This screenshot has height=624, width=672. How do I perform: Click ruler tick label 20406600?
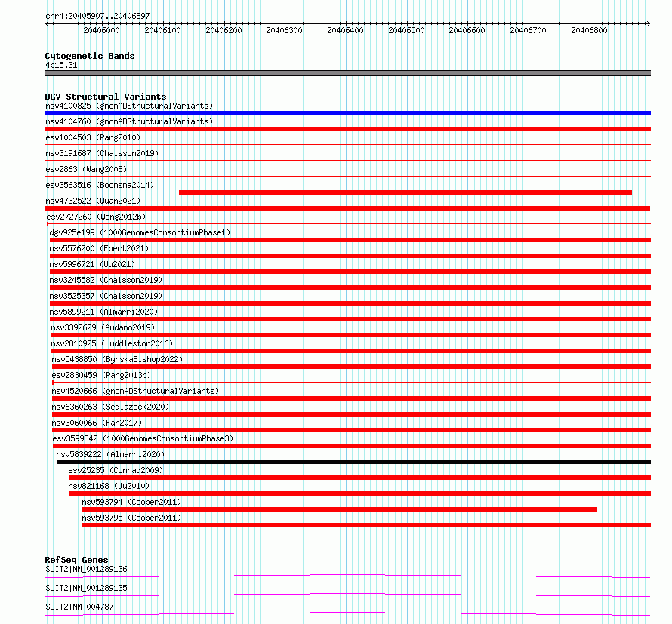tap(467, 30)
